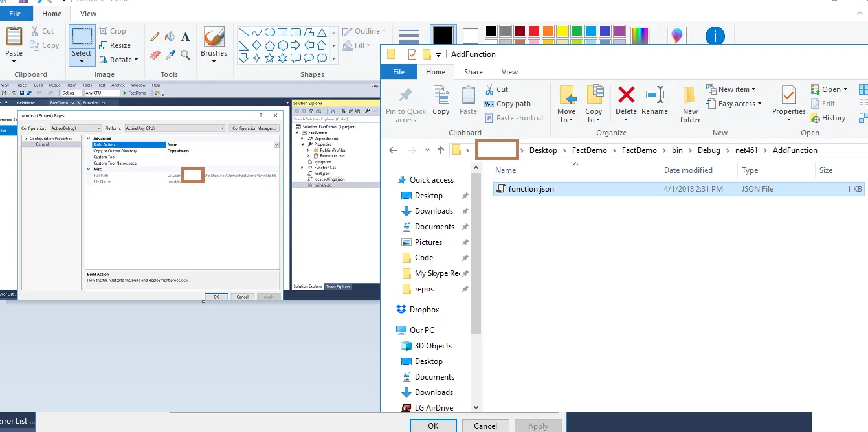
Task: Click Our PC in navigation pane
Action: [416, 330]
